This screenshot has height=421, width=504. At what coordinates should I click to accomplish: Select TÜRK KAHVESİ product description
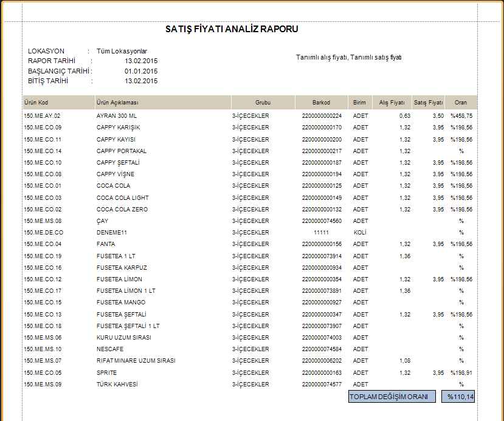(x=117, y=385)
